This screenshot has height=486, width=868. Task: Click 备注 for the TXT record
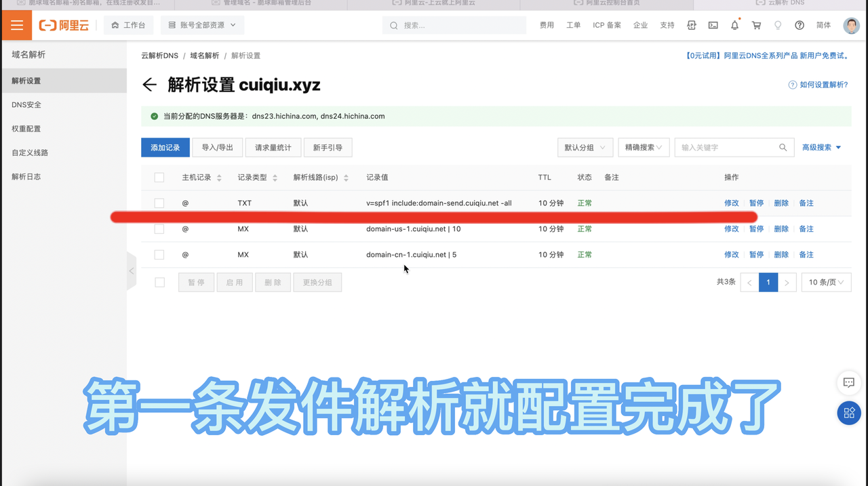tap(806, 203)
